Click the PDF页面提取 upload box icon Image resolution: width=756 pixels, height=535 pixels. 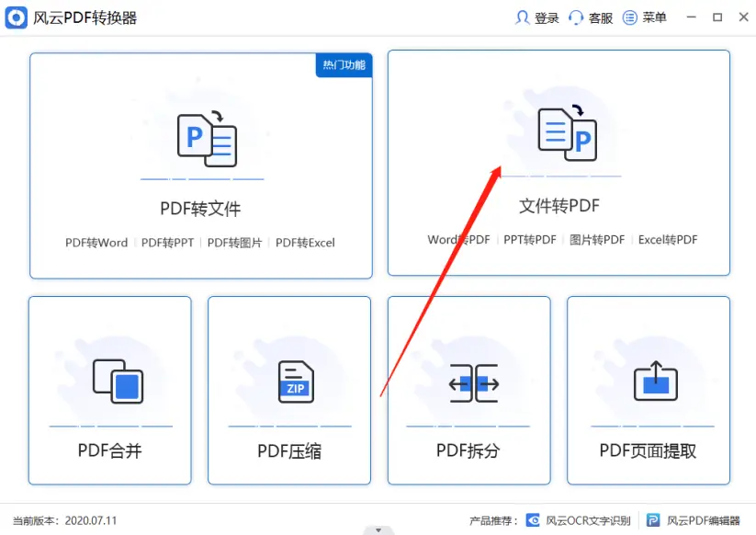click(x=656, y=381)
